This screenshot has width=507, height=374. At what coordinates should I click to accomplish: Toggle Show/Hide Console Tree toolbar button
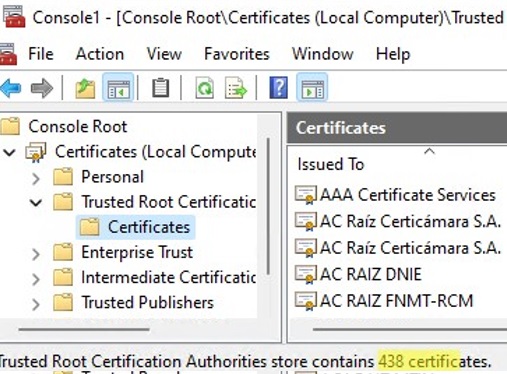118,88
